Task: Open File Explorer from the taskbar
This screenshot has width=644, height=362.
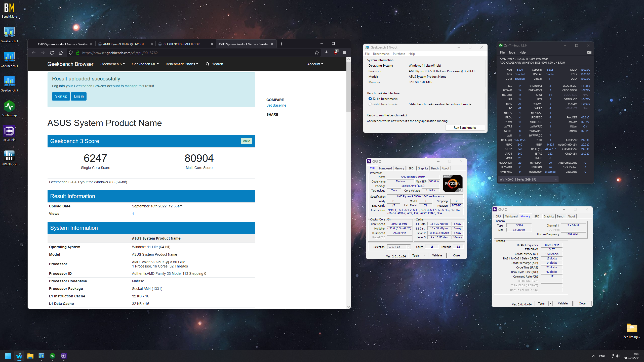Action: [30, 356]
